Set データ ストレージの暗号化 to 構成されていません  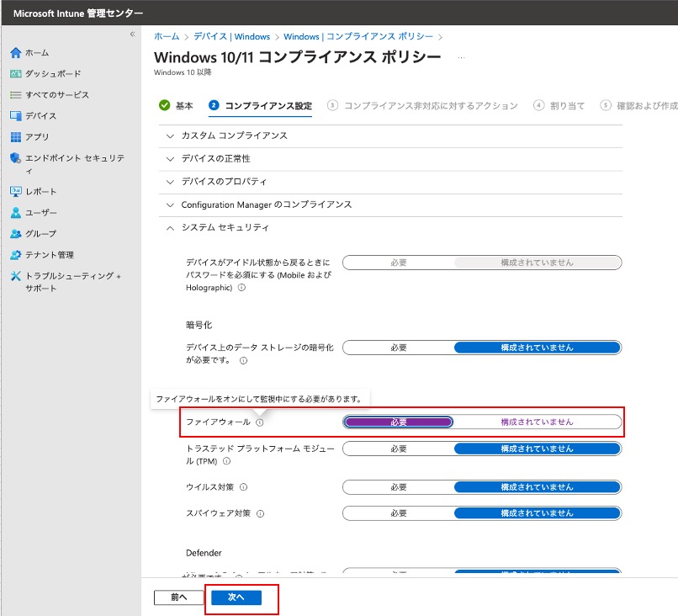(537, 348)
